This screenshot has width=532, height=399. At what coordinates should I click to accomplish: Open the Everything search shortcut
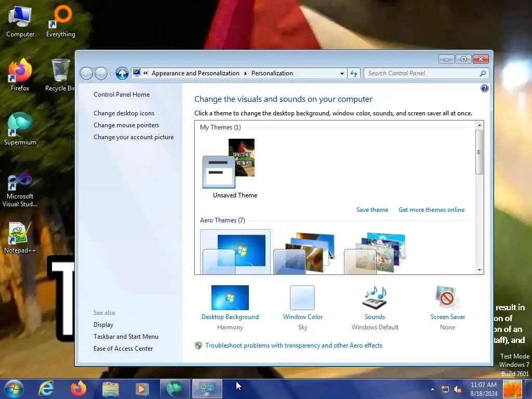61,21
